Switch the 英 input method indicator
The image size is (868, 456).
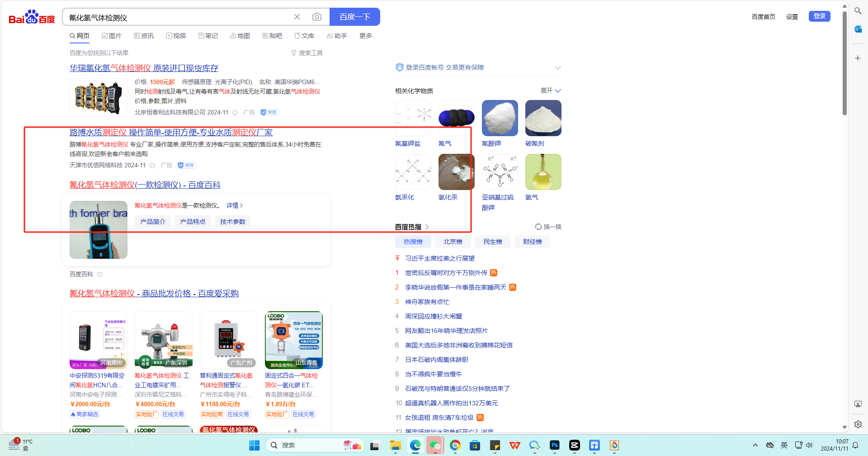(x=784, y=445)
